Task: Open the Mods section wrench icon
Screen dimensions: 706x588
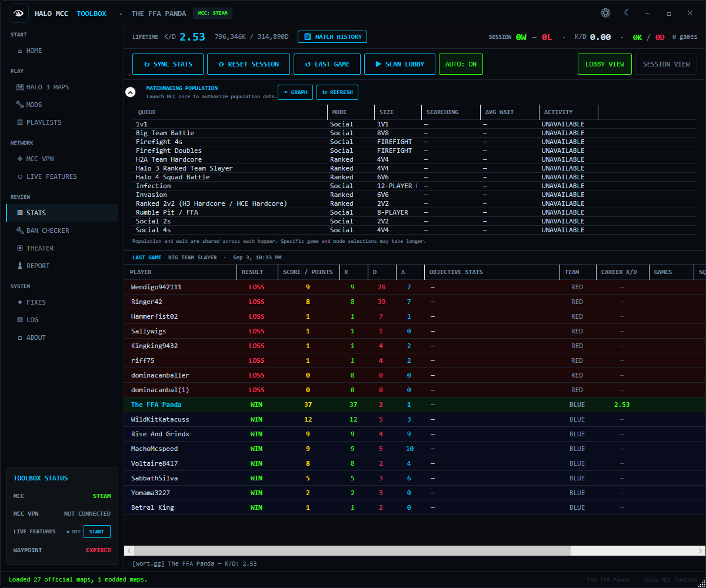Action: [x=21, y=105]
